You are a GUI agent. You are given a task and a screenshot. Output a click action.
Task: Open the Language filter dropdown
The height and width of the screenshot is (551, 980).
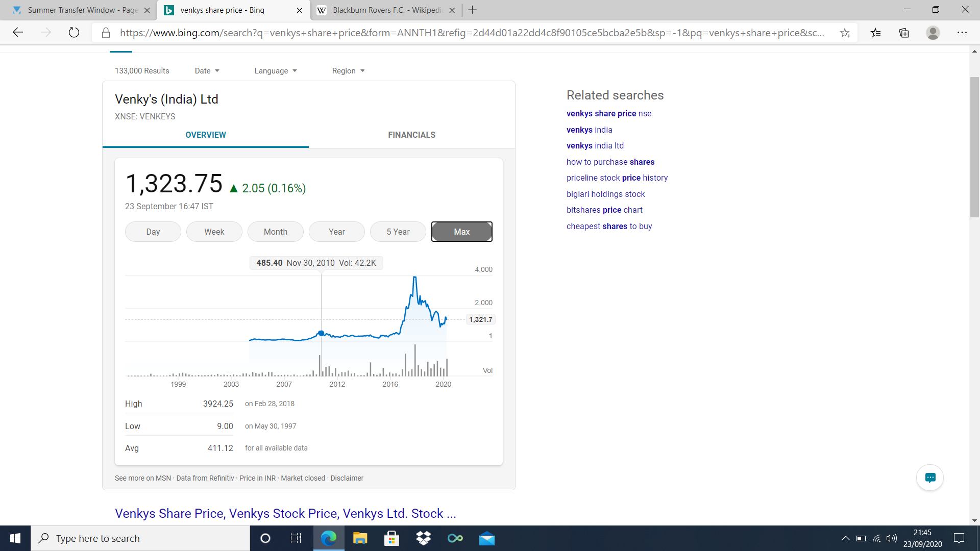(x=275, y=71)
